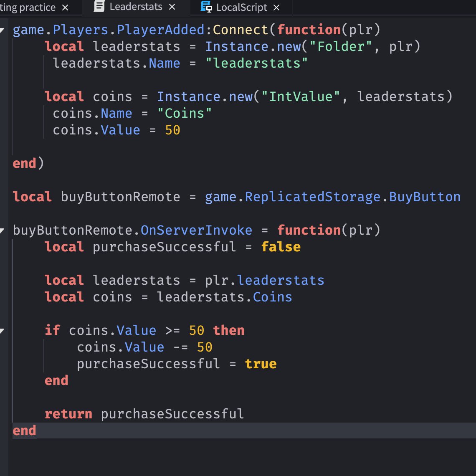Open the LocalScript tab
The height and width of the screenshot is (476, 476).
click(241, 7)
